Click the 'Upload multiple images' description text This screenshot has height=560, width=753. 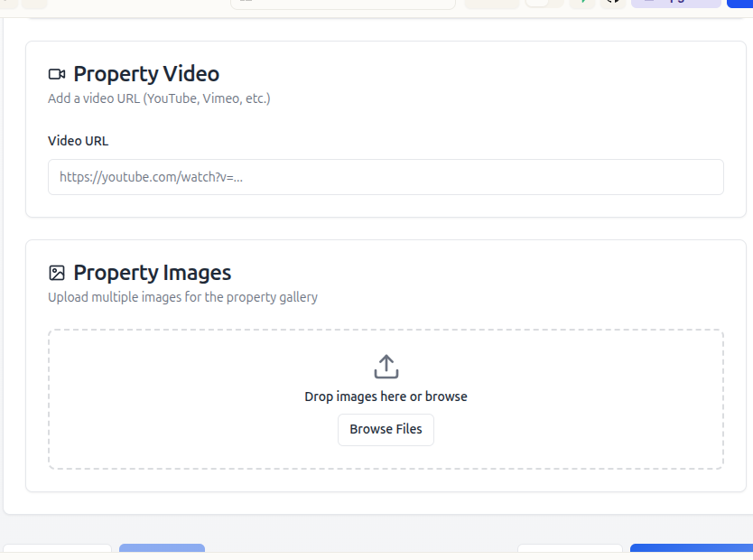click(182, 297)
